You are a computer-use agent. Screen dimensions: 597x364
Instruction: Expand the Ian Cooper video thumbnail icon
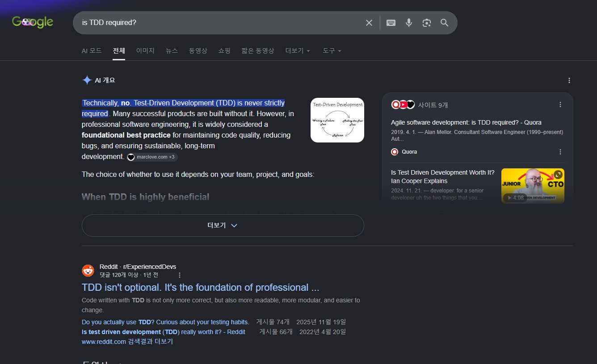tap(558, 175)
